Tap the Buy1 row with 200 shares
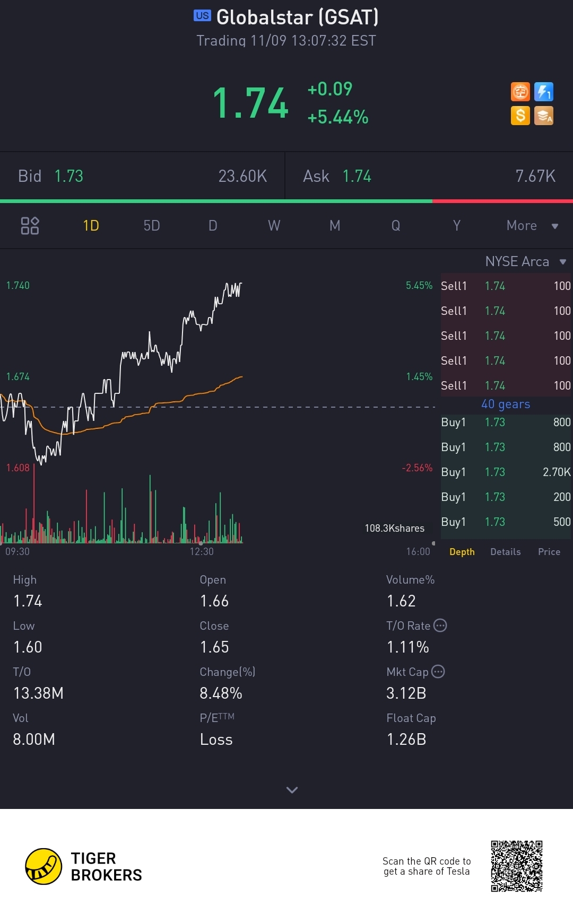The image size is (573, 924). click(x=506, y=497)
